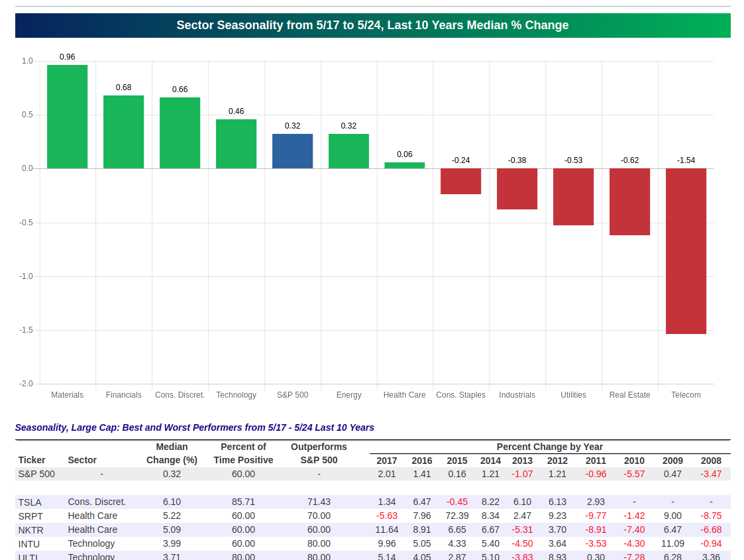The width and height of the screenshot is (744, 560).
Task: Click TSLA's 8.22 value for 2014
Action: [490, 502]
